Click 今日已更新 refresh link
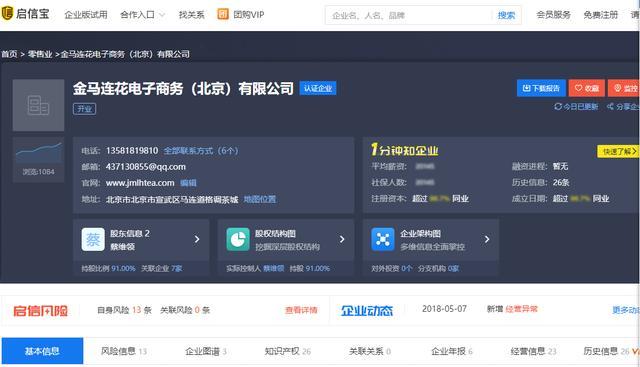640x367 pixels. pos(576,107)
